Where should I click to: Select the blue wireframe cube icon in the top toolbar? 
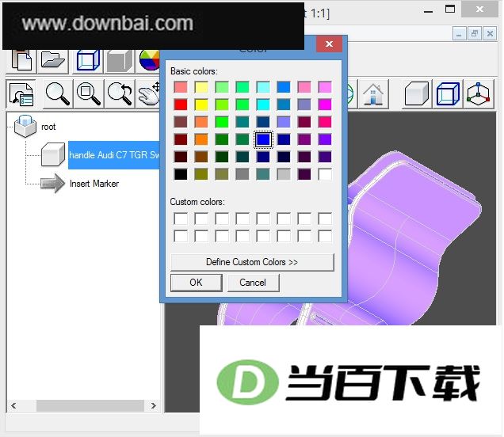88,60
